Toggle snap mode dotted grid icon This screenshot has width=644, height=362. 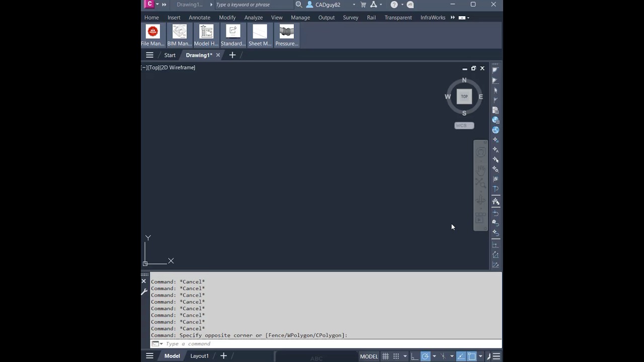point(396,356)
